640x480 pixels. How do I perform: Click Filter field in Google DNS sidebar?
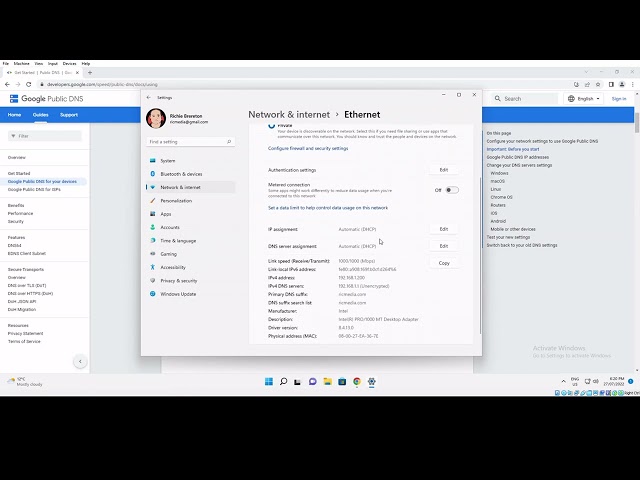45,136
